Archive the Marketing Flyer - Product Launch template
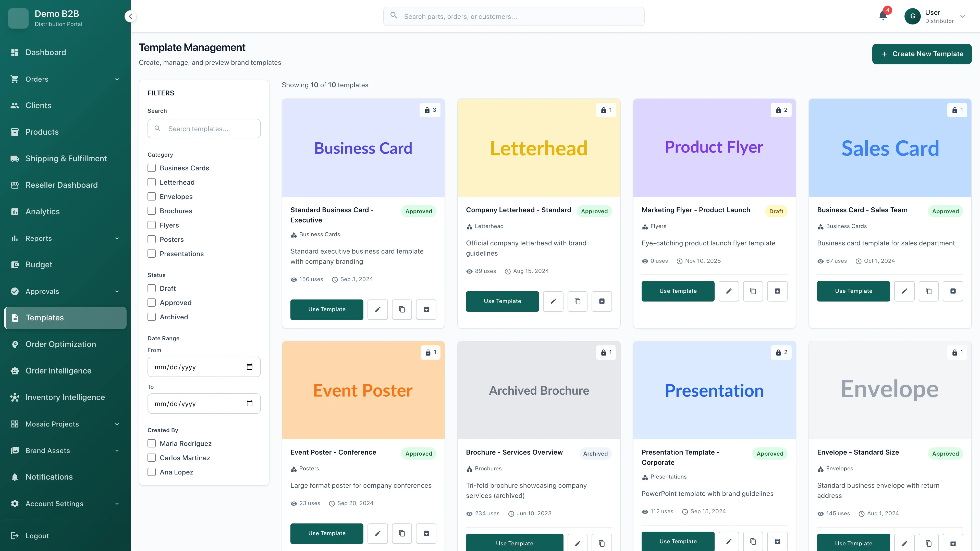Viewport: 980px width, 551px height. pos(777,291)
